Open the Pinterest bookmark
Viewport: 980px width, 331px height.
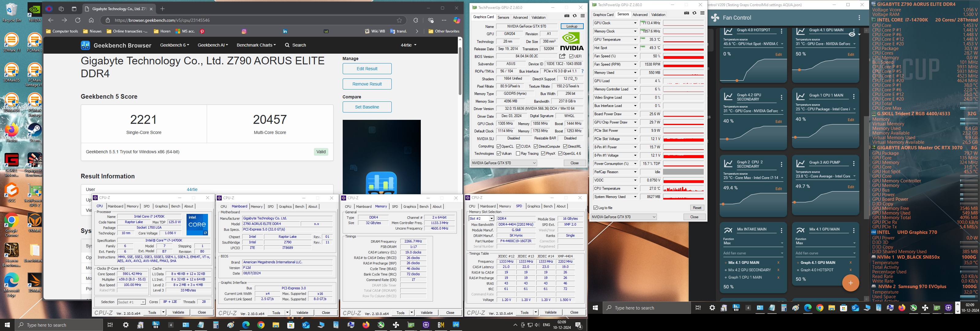click(x=202, y=31)
